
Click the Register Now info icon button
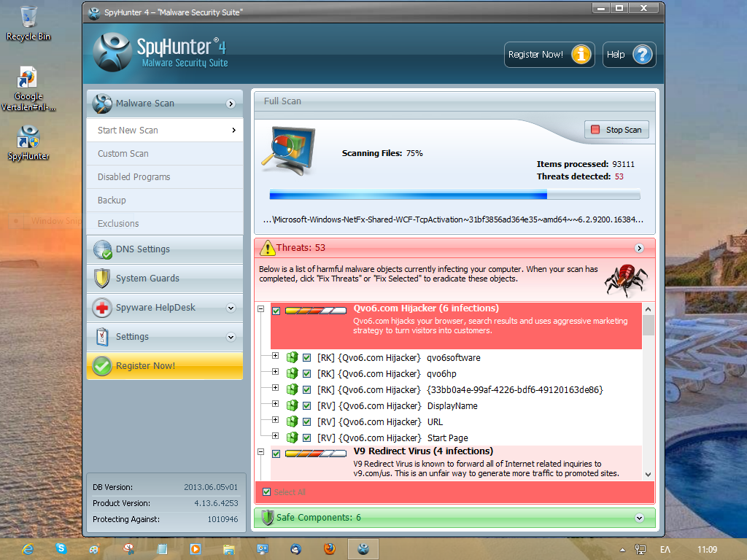click(x=581, y=55)
